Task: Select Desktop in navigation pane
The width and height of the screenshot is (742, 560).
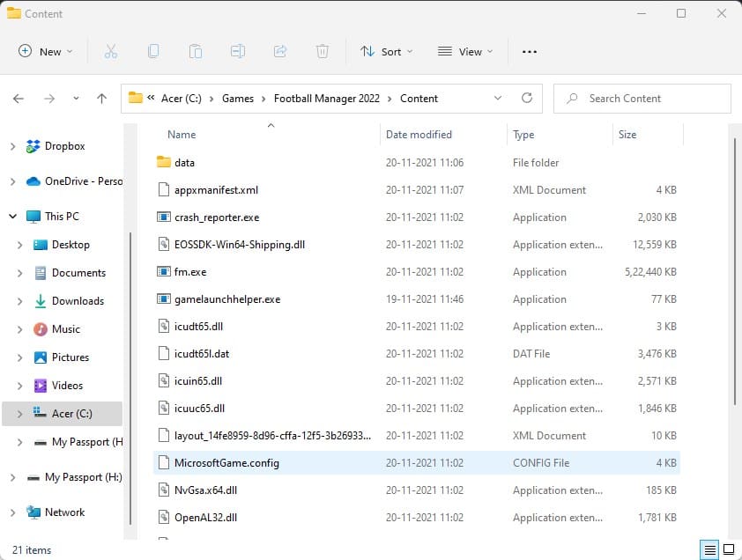Action: pyautogui.click(x=70, y=245)
